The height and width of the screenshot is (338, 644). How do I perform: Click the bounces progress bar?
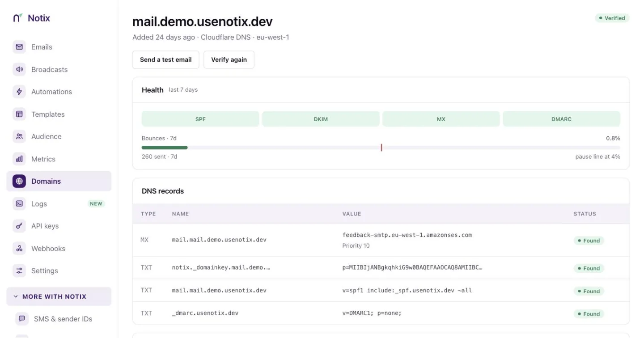(381, 148)
